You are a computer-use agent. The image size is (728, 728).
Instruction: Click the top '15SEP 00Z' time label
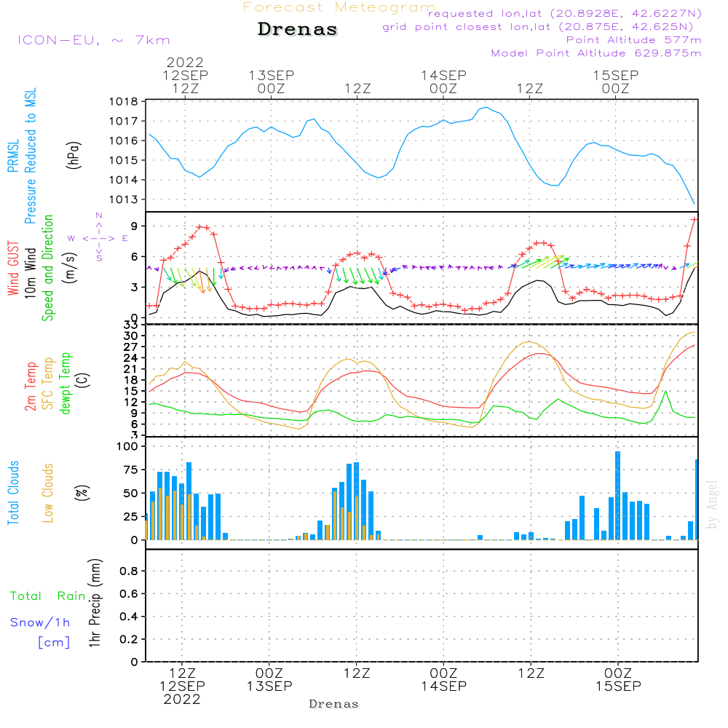pos(616,82)
